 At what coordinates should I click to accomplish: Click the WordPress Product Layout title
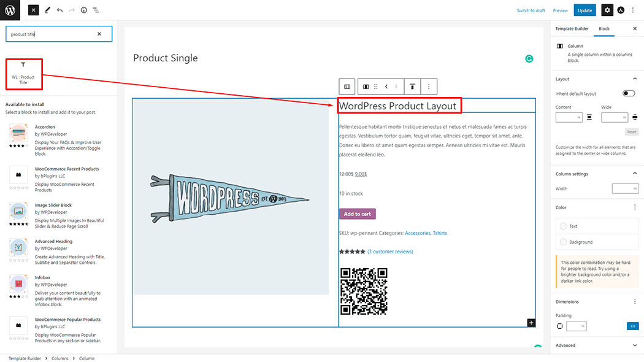pyautogui.click(x=397, y=106)
